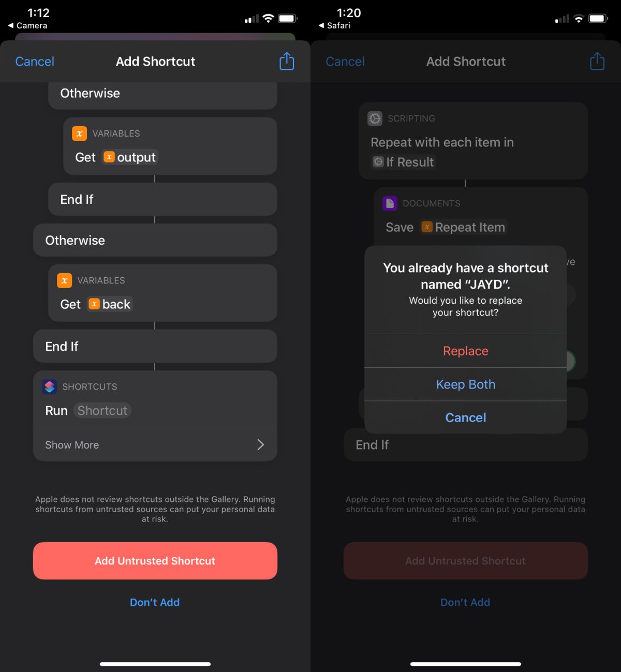Choose Keep Both in the dialog

pos(466,384)
